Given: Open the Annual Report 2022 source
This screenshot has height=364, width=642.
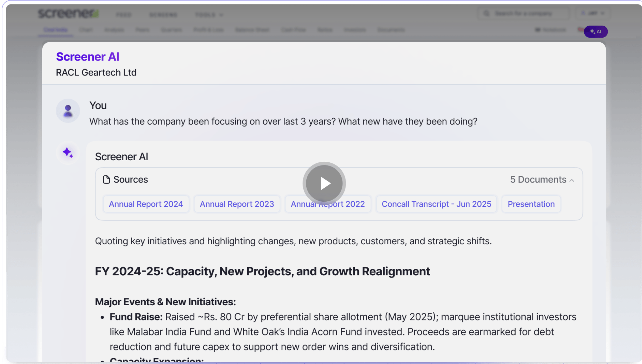Looking at the screenshot, I should pos(328,204).
